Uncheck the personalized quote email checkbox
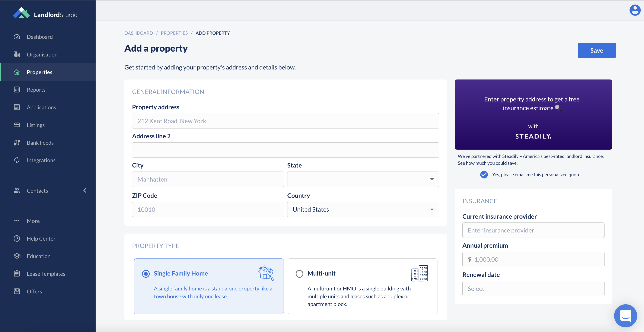This screenshot has width=644, height=332. tap(484, 175)
